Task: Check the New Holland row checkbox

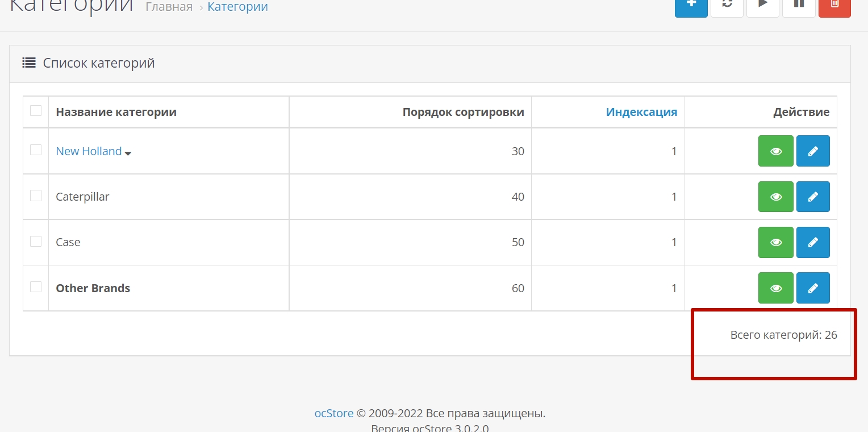Action: click(x=36, y=150)
